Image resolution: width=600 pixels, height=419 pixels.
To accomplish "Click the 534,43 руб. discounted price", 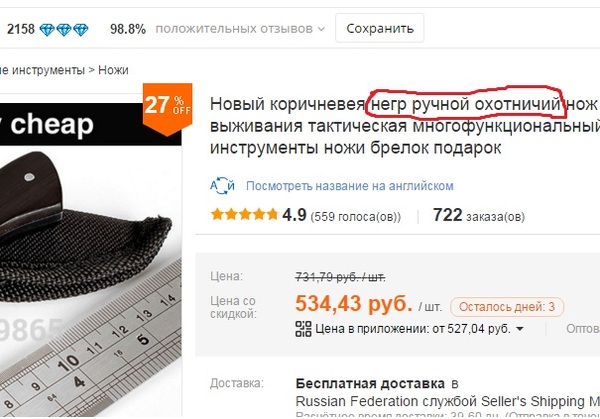I will (x=354, y=304).
